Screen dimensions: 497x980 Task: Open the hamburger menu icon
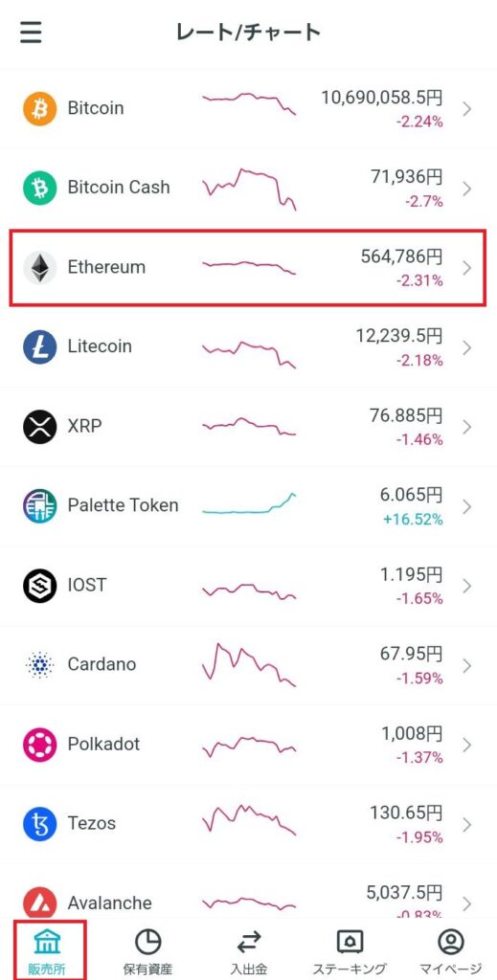[x=31, y=32]
